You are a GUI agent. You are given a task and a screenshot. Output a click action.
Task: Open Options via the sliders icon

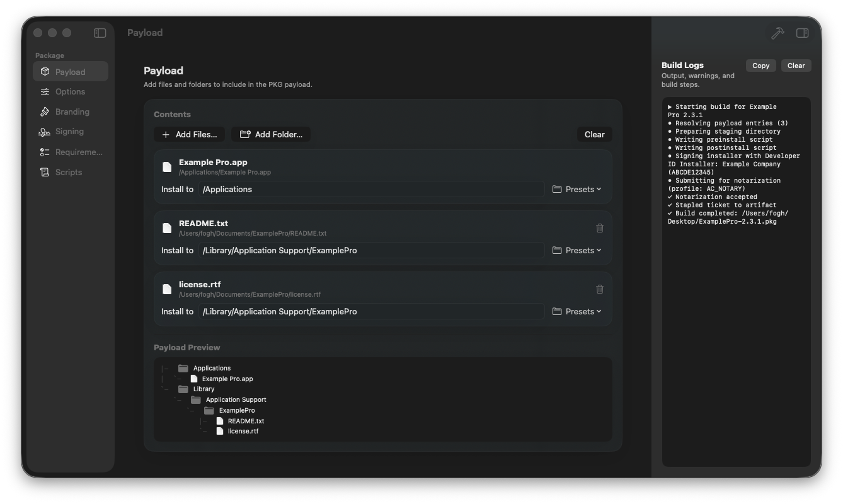pos(44,91)
